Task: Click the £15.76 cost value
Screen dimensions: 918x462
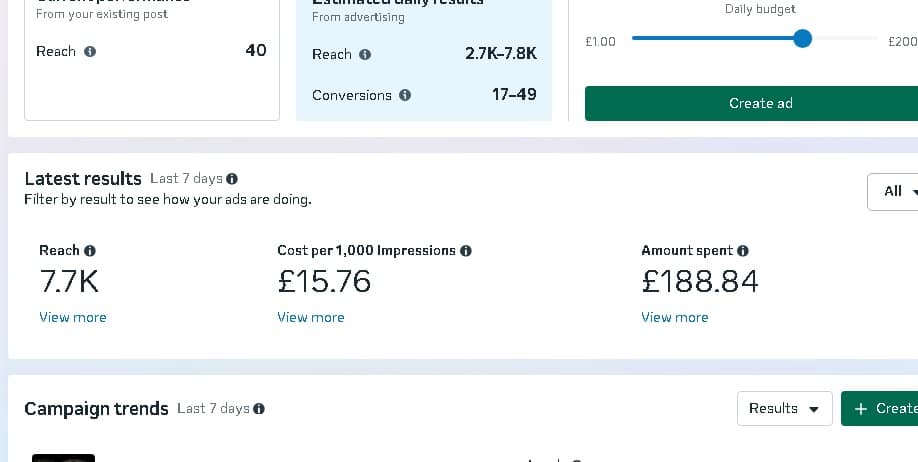Action: point(324,282)
